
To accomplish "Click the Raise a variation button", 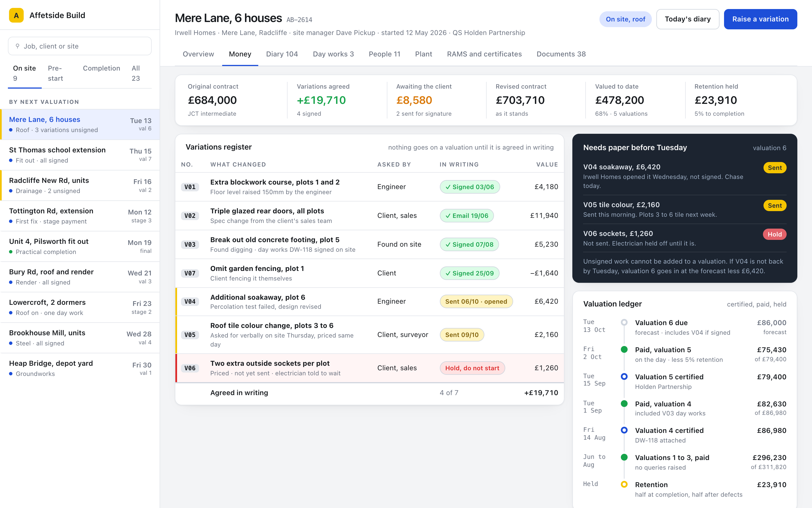I will point(760,19).
